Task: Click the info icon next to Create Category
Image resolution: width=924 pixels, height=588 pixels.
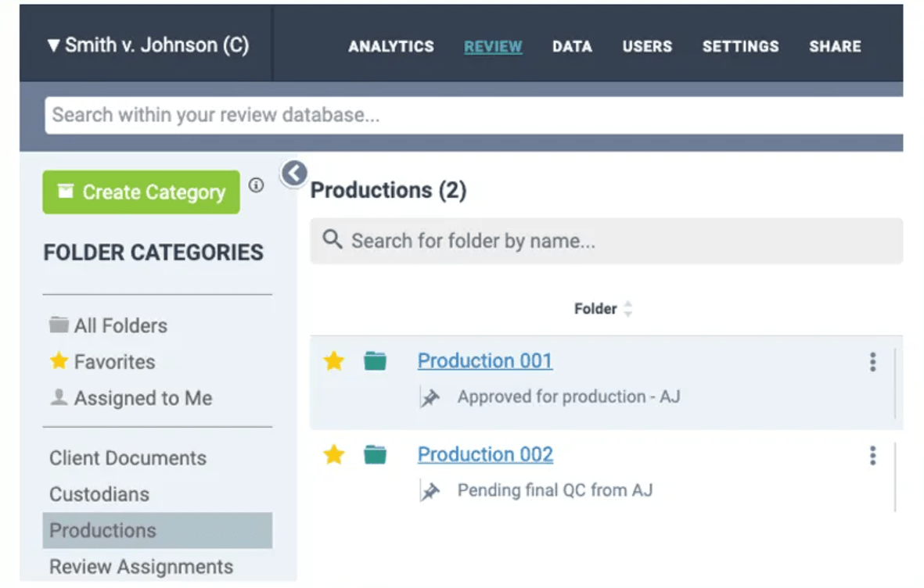Action: (256, 185)
